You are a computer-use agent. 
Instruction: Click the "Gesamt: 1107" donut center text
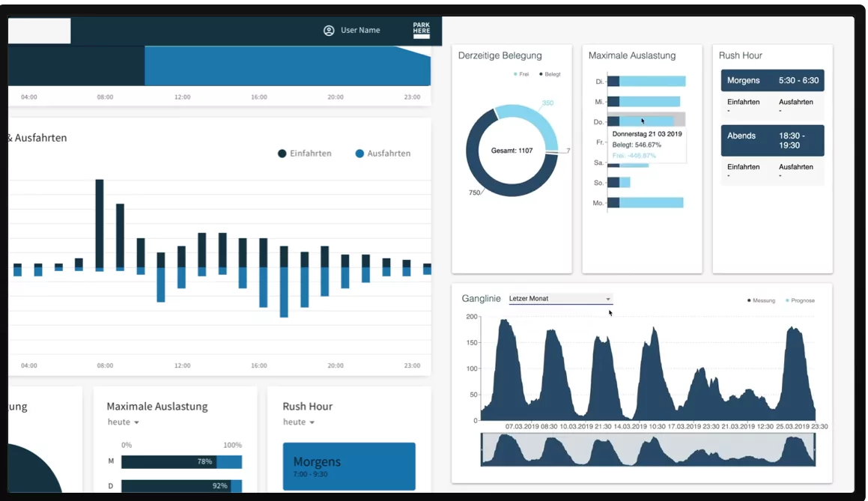point(512,151)
